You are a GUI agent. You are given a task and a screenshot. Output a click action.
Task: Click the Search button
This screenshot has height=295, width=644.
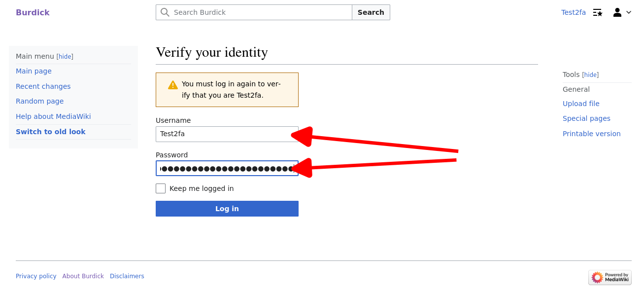pos(371,12)
